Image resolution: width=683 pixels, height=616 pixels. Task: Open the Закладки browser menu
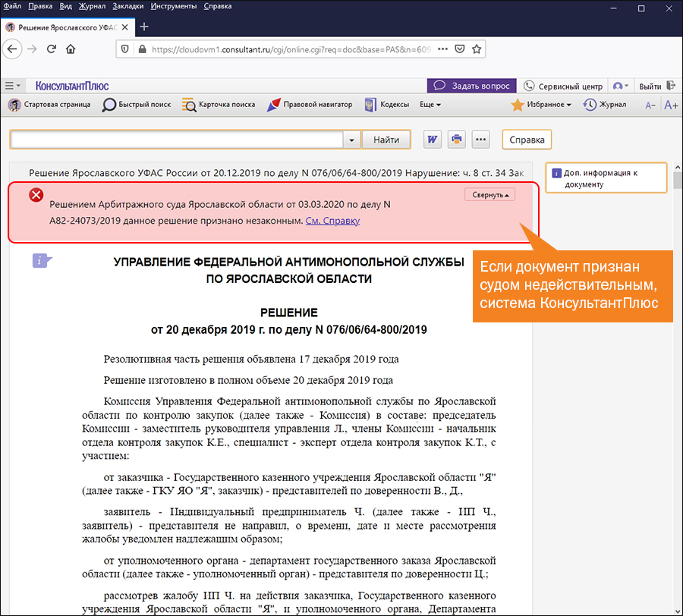tap(127, 6)
